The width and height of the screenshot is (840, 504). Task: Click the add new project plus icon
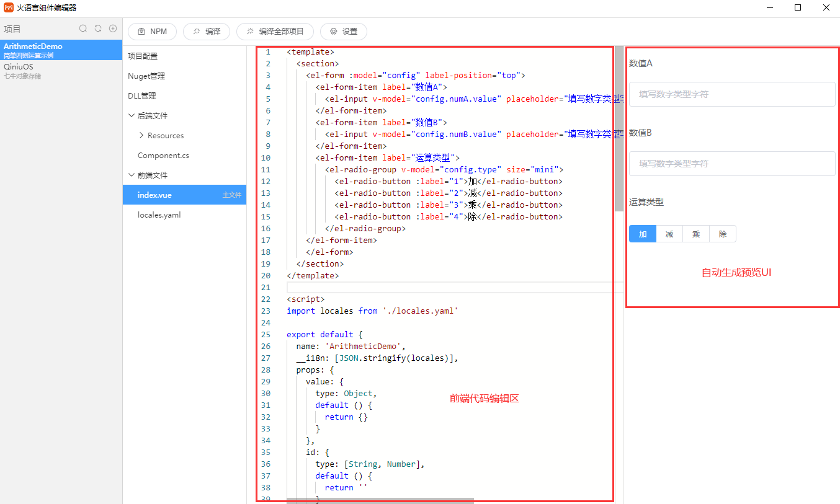(113, 29)
